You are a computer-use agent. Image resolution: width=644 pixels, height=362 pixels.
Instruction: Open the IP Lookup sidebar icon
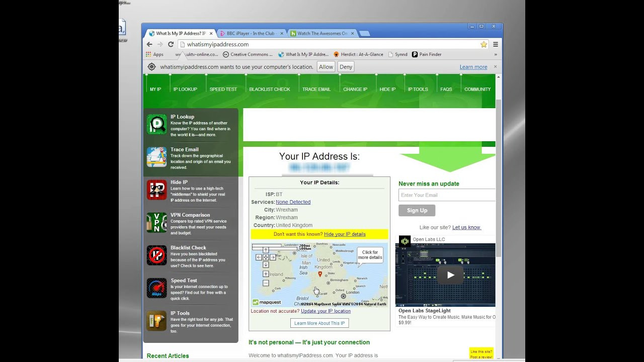(x=156, y=124)
